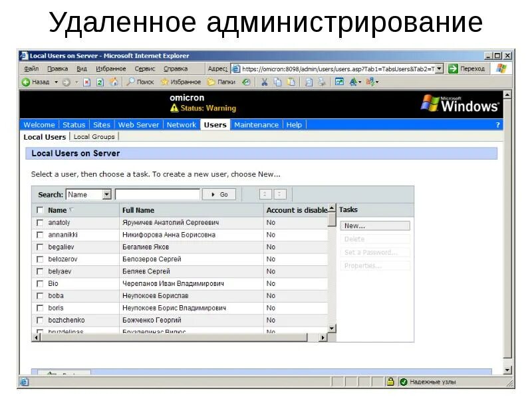Screen dimensions: 532x399
Task: Click the Назад back arrow icon
Action: pyautogui.click(x=26, y=82)
